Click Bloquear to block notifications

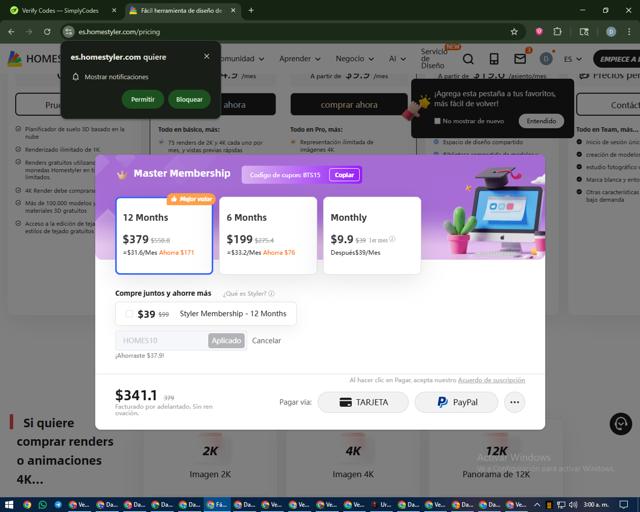(189, 99)
